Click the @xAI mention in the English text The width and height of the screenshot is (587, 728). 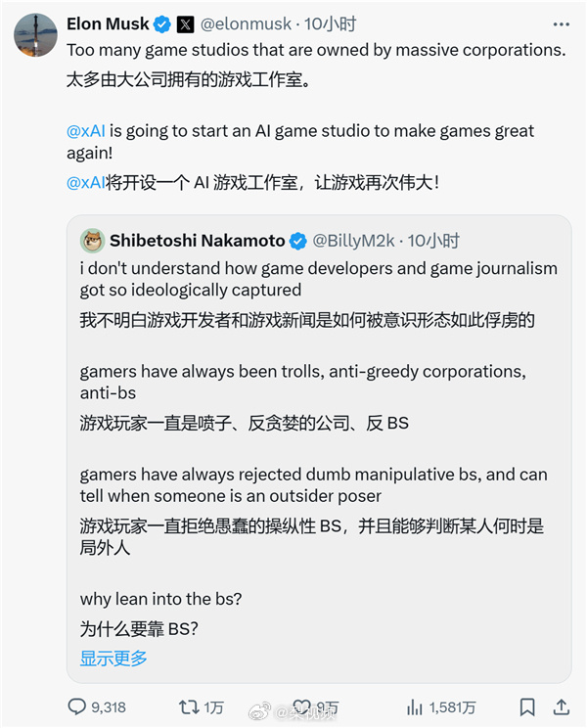[86, 131]
